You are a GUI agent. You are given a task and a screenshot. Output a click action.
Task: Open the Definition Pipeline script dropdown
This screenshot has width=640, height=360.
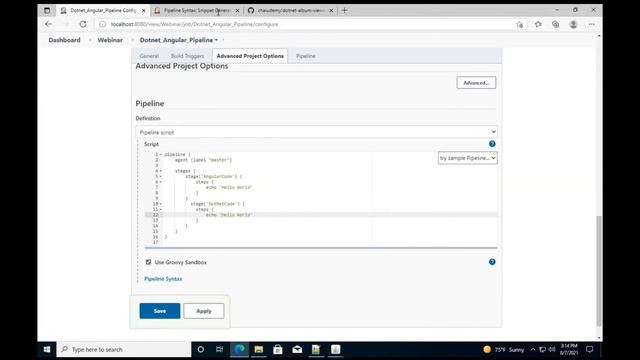[x=316, y=132]
